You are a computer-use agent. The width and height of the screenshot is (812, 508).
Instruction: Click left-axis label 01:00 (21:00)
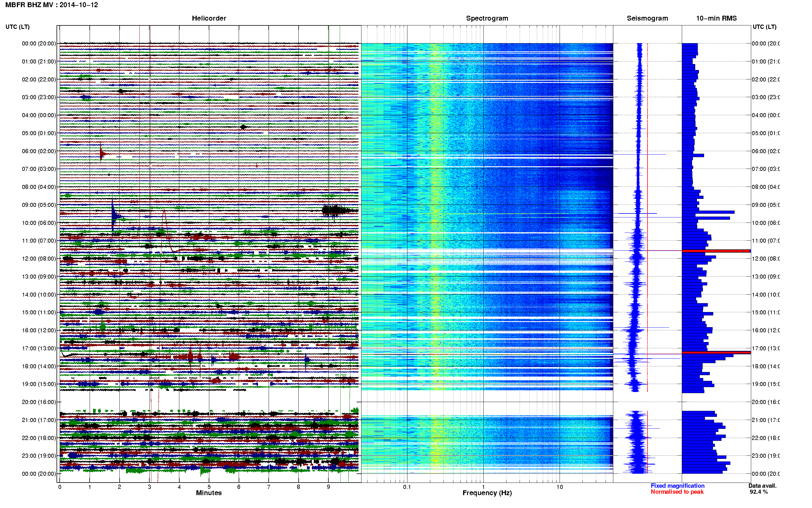[39, 61]
